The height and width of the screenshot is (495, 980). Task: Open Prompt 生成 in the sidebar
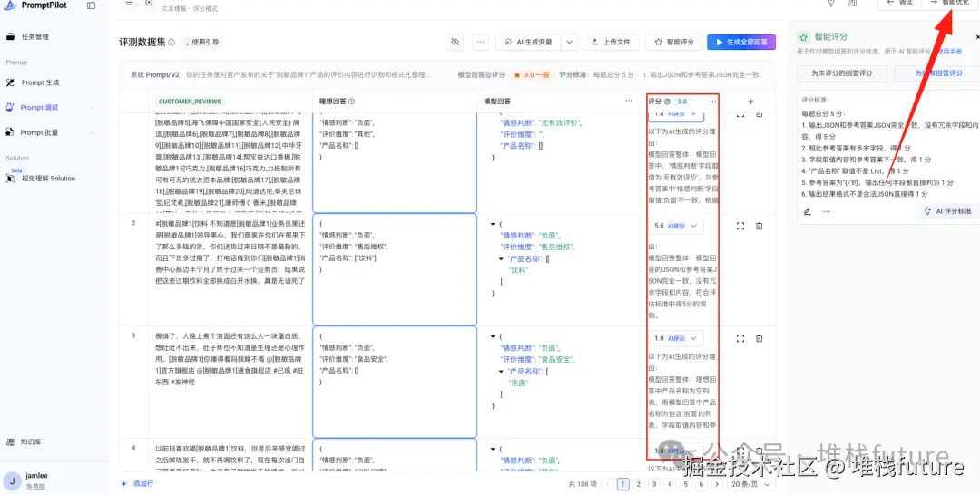(x=40, y=82)
